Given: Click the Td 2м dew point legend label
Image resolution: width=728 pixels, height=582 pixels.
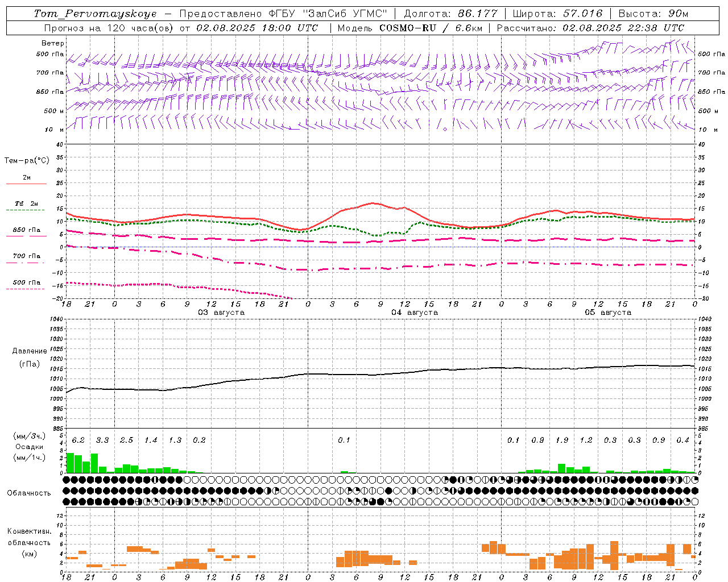Looking at the screenshot, I should pos(27,203).
